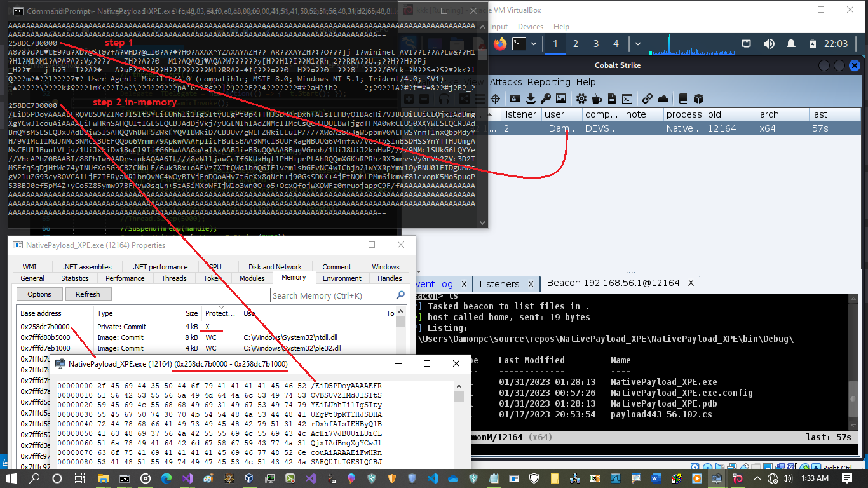Switch to workspace 4 in Kali panel
This screenshot has height=488, width=868.
coord(616,44)
